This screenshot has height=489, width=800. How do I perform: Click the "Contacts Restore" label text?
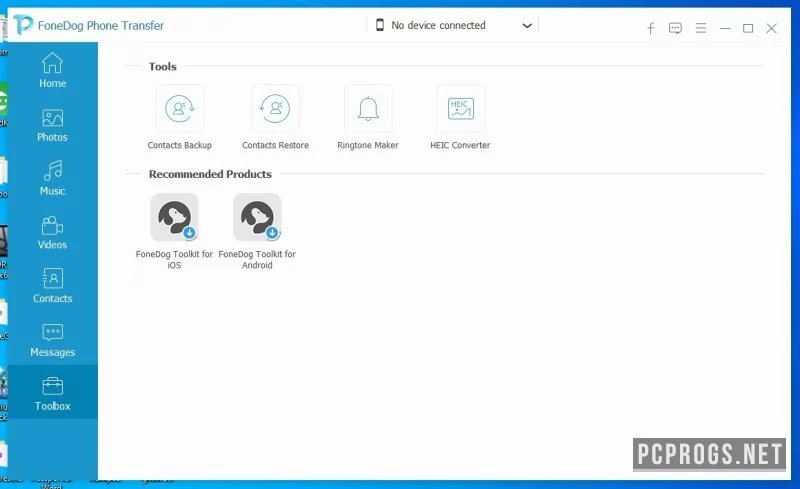coord(275,145)
